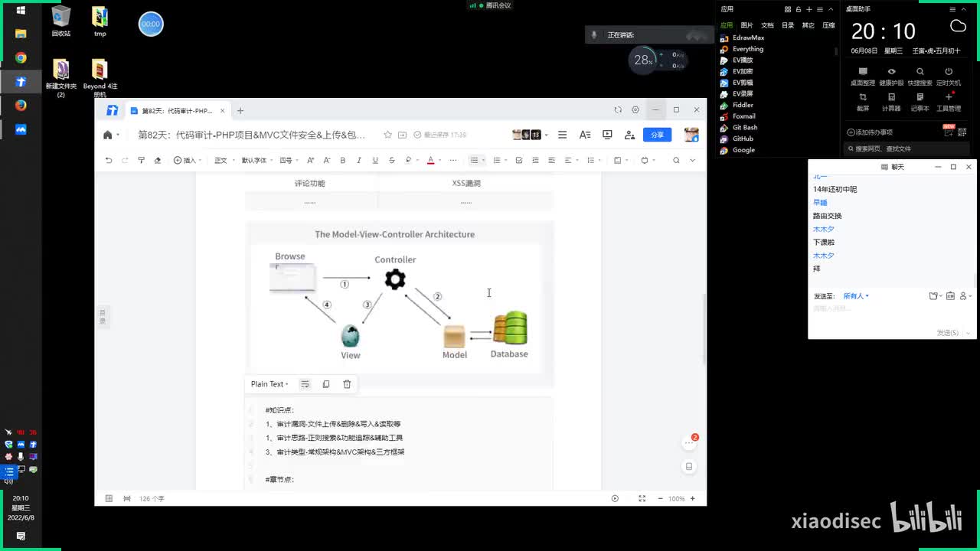980x551 pixels.
Task: Open settings gear in title bar
Action: 635,110
